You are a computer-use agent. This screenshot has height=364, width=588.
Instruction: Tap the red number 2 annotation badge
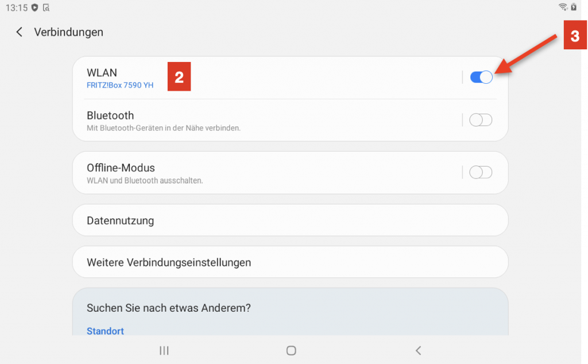[x=179, y=78]
